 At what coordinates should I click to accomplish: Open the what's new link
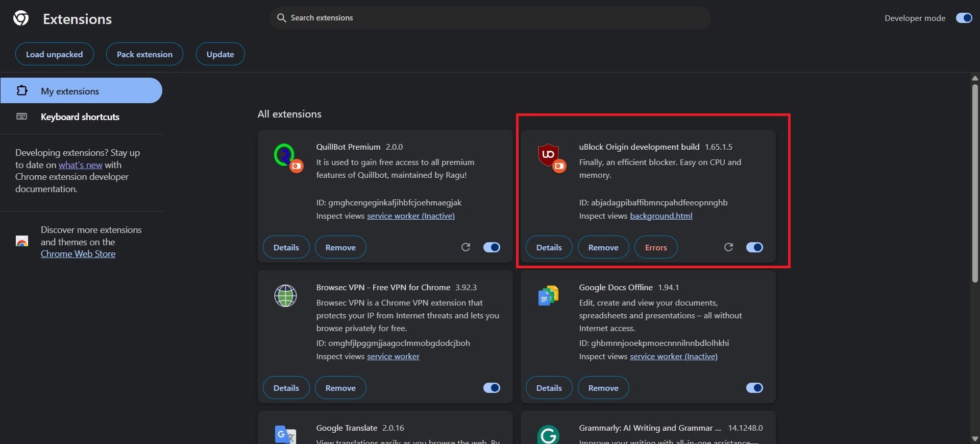pos(81,165)
